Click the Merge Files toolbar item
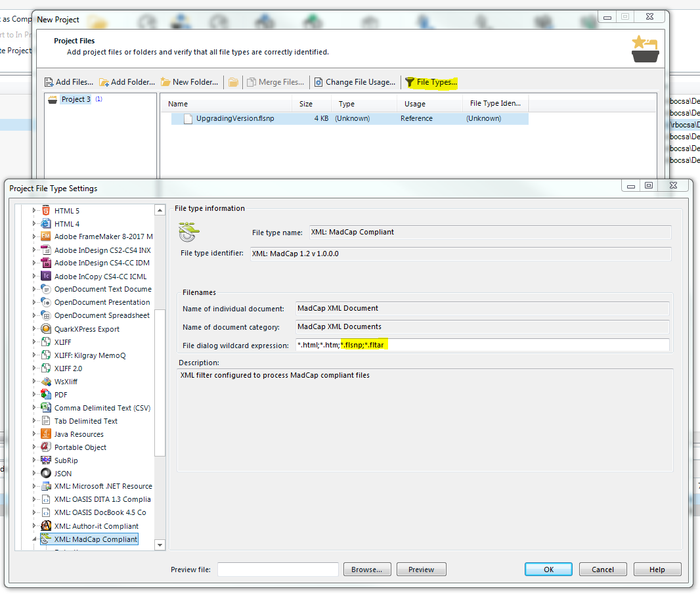The image size is (700, 603). 275,82
